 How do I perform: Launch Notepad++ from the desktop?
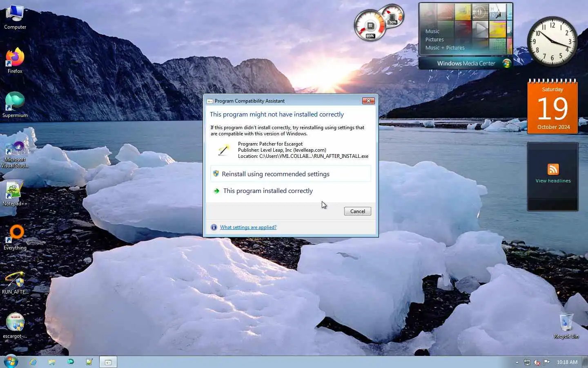15,193
